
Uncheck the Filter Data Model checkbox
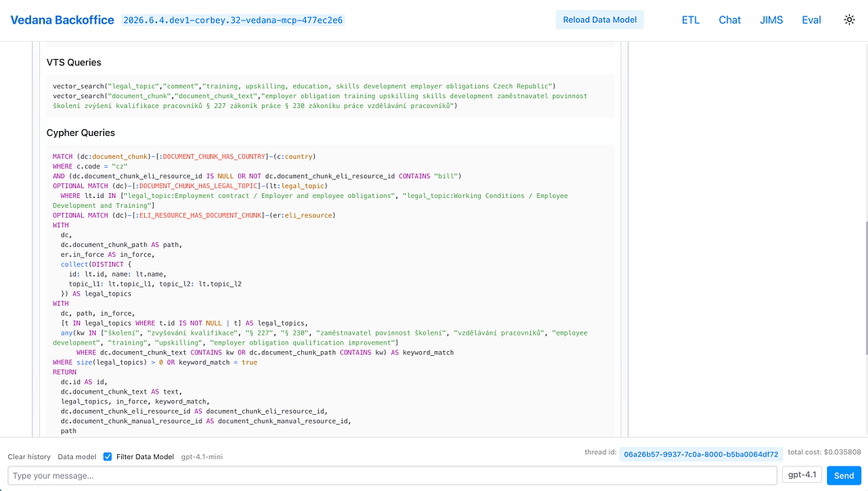pos(107,457)
